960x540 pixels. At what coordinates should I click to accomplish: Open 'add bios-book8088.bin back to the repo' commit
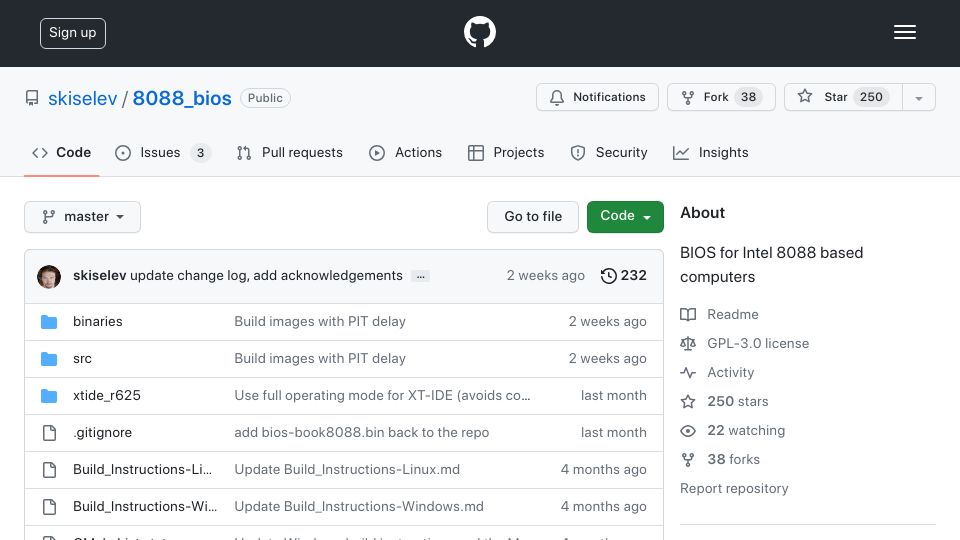point(361,432)
